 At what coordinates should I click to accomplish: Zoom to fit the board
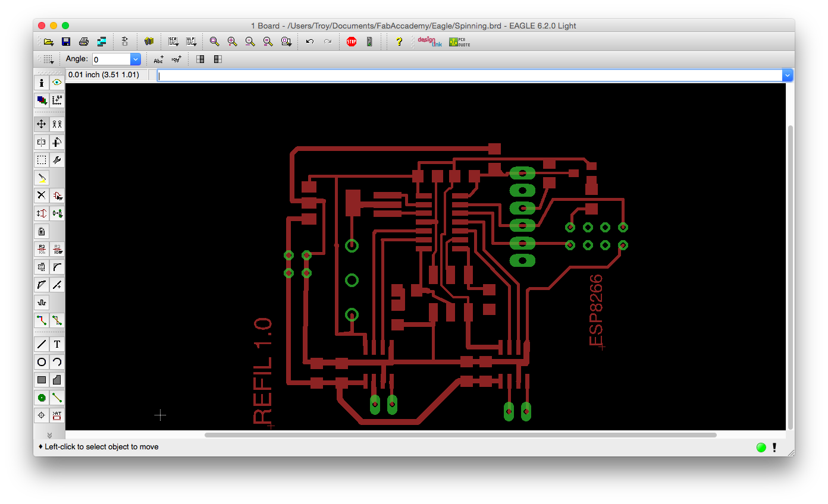pyautogui.click(x=215, y=42)
